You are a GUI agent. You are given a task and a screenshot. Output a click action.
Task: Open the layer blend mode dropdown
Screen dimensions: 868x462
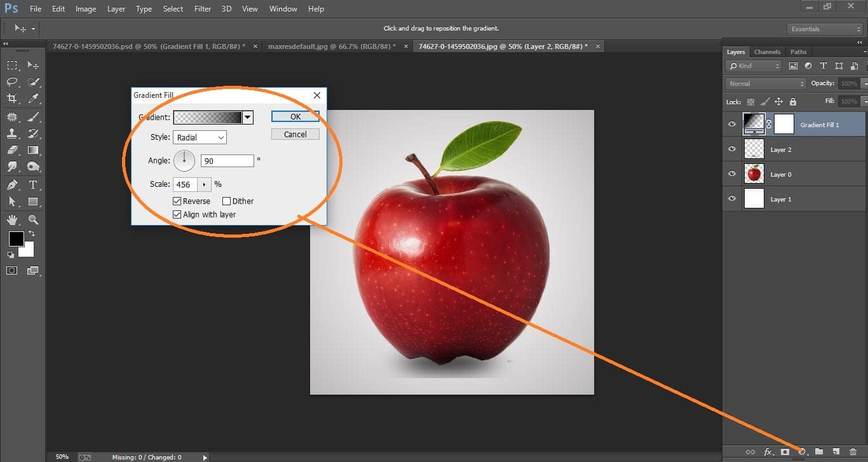764,83
